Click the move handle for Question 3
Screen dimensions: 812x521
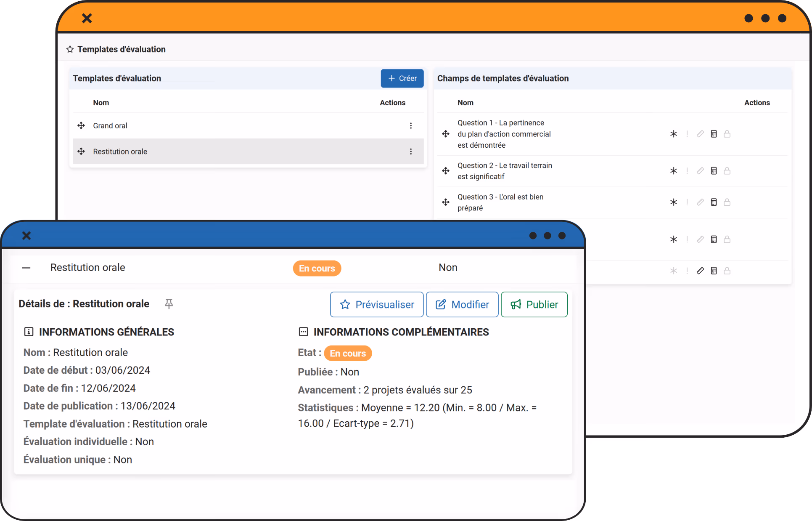click(x=446, y=202)
